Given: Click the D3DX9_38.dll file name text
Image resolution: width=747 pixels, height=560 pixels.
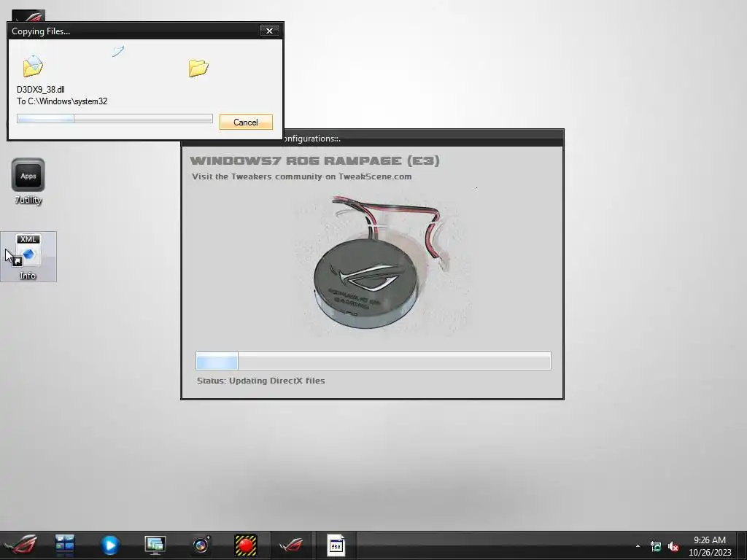Looking at the screenshot, I should pos(41,90).
